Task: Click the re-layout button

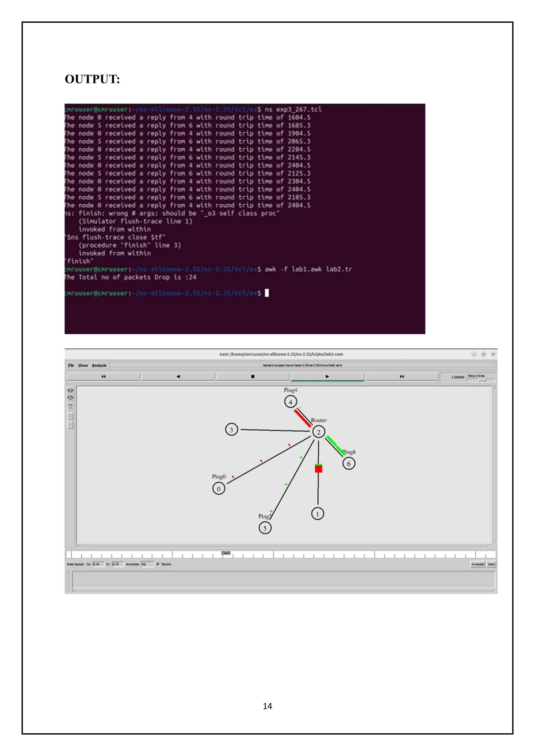Action: point(477,564)
